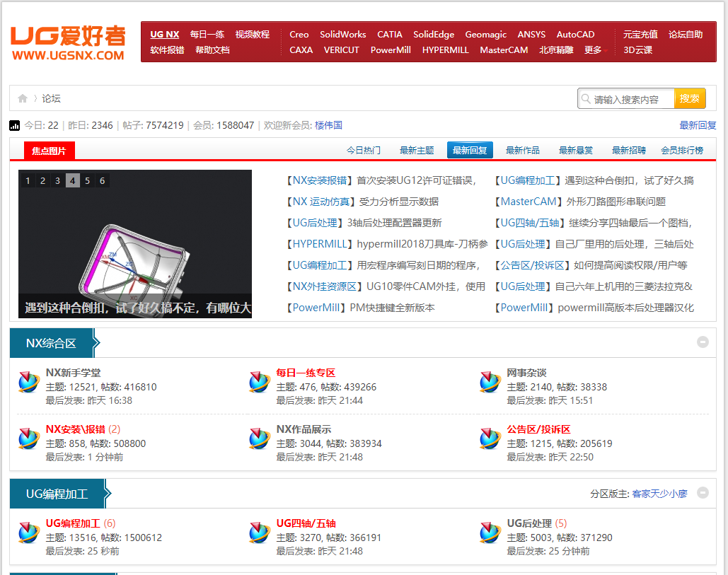
Task: Open 网事杂谈 forum icon
Action: coord(490,382)
